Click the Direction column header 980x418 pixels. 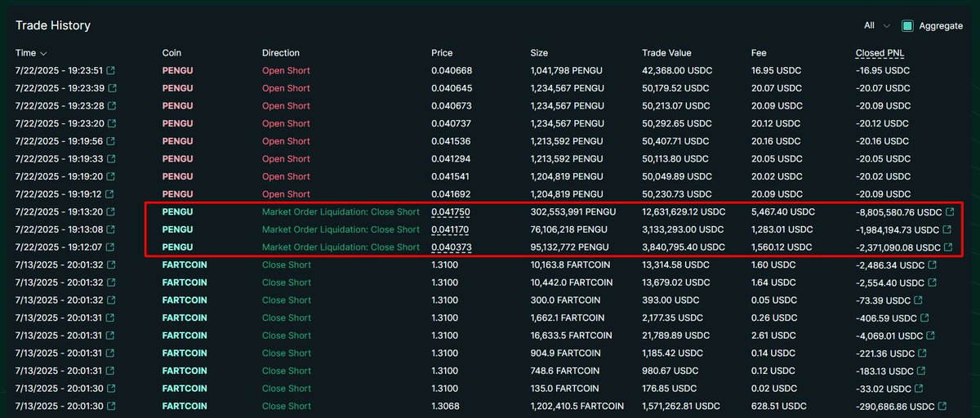point(281,53)
